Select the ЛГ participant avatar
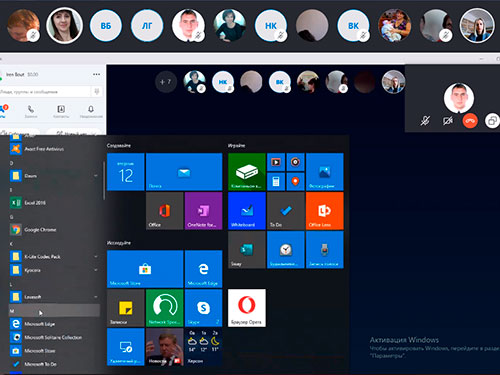The width and height of the screenshot is (500, 375). (147, 26)
